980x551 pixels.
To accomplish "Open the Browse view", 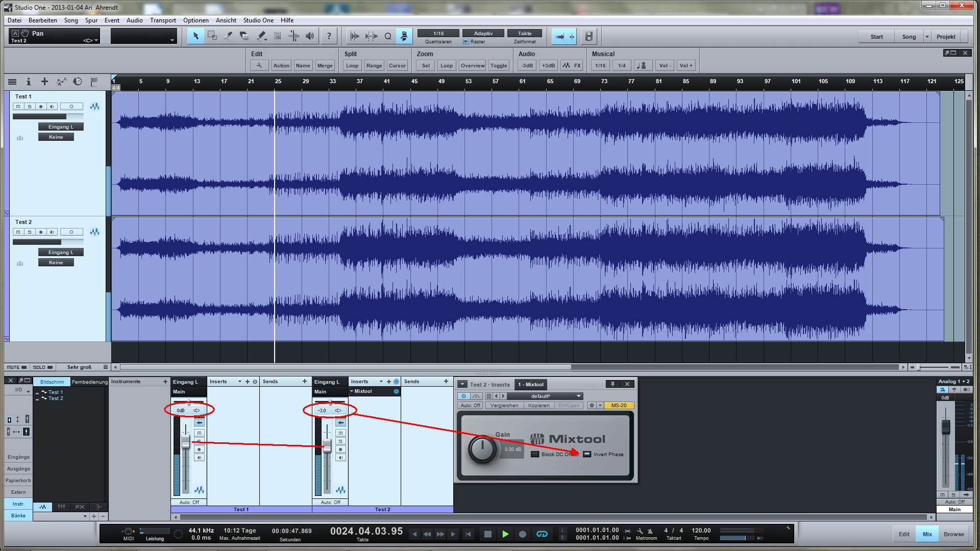I will (953, 534).
